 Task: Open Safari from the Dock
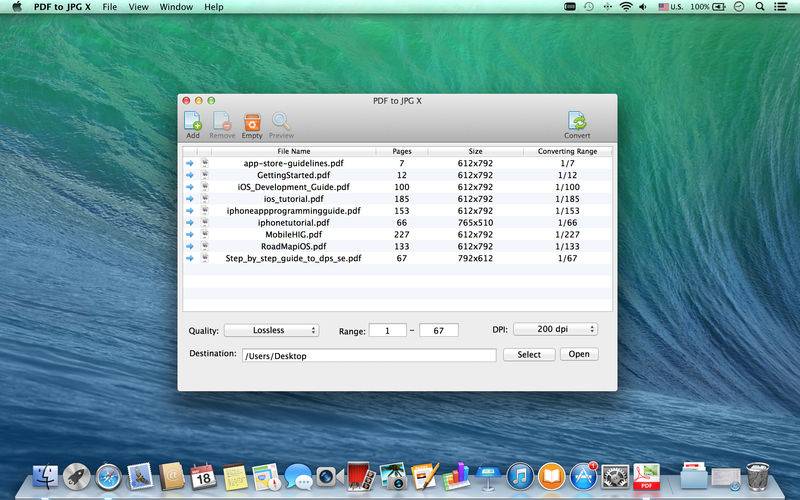[108, 477]
